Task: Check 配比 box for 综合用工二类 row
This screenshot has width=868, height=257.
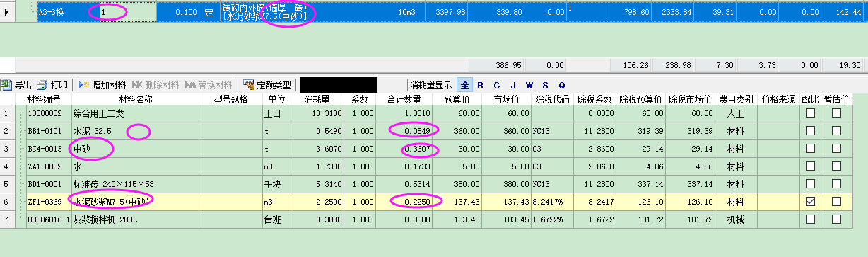Action: tap(810, 113)
